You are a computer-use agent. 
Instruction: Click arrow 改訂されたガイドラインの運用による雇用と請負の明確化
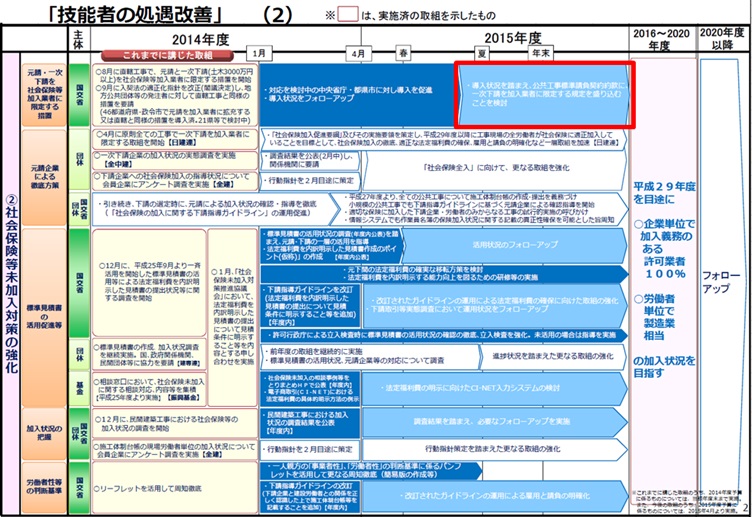[x=494, y=496]
